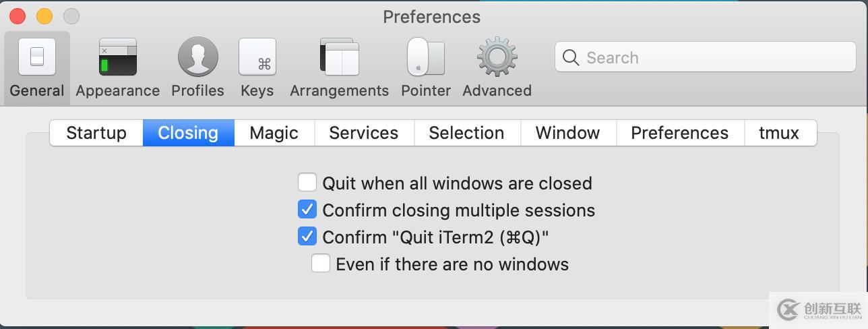Image resolution: width=868 pixels, height=329 pixels.
Task: Open the Services tab
Action: pos(364,133)
